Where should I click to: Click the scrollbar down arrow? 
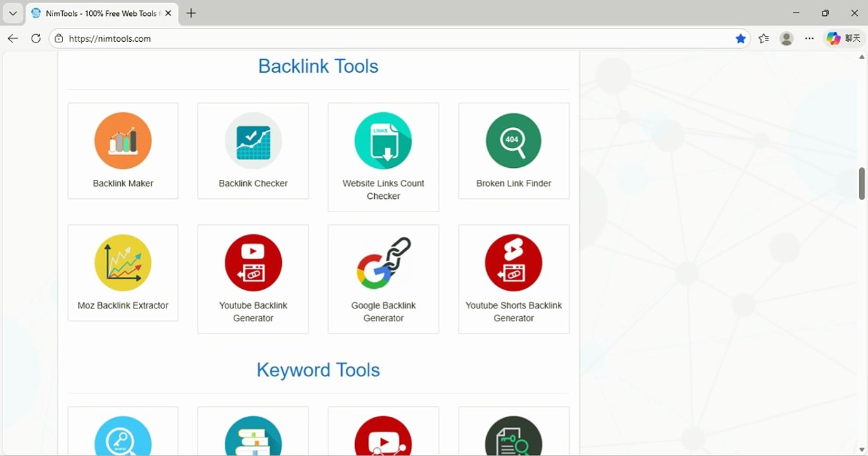click(862, 450)
